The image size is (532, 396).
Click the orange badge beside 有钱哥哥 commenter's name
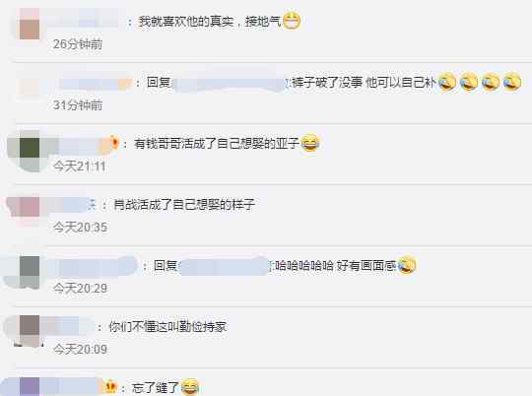tap(115, 143)
